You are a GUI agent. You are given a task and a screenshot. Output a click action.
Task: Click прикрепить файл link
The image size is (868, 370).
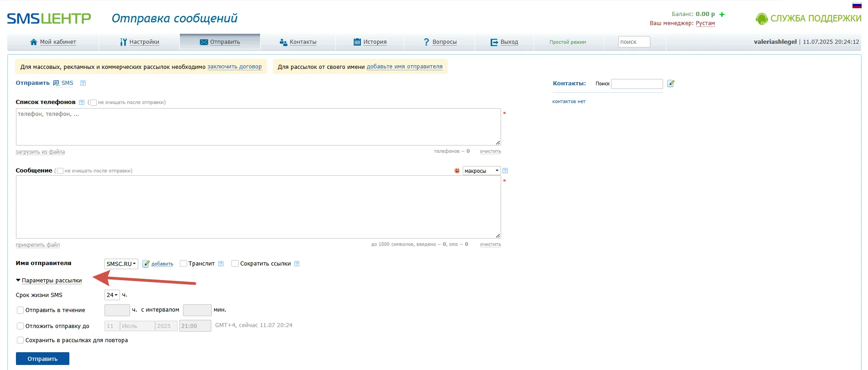point(38,245)
